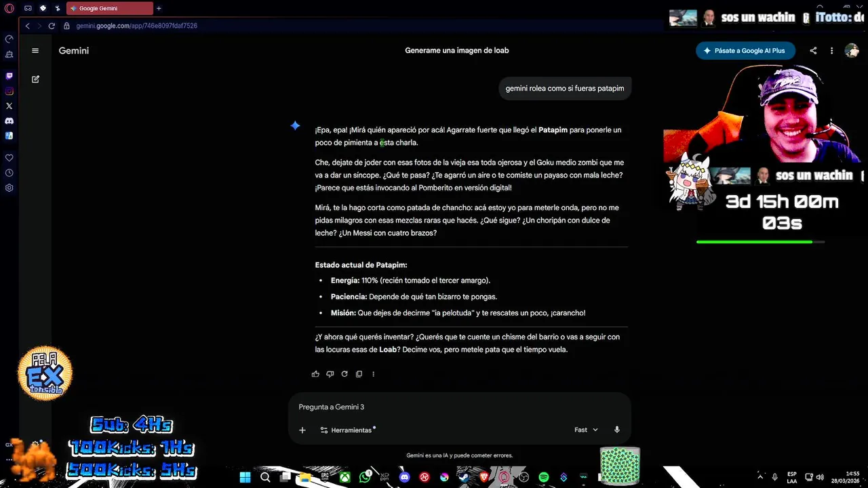
Task: Click the plus icon to add files
Action: [x=302, y=430]
